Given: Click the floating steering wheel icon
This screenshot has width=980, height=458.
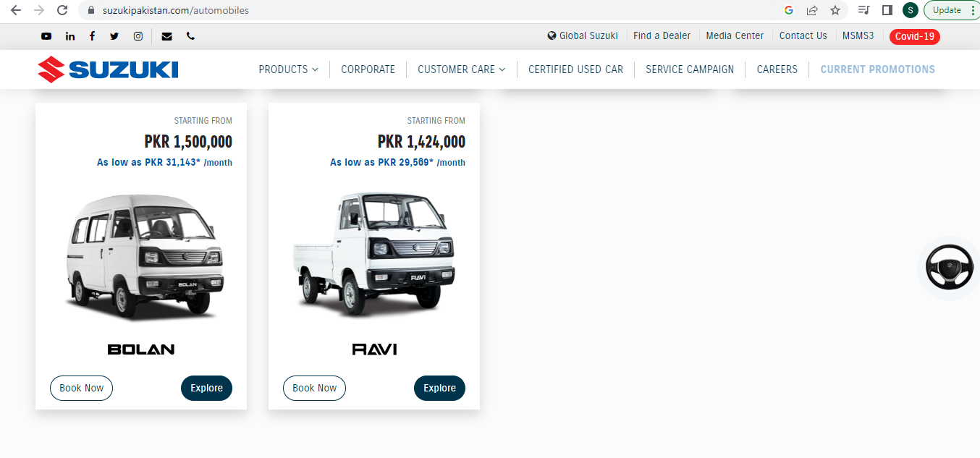Looking at the screenshot, I should [949, 268].
